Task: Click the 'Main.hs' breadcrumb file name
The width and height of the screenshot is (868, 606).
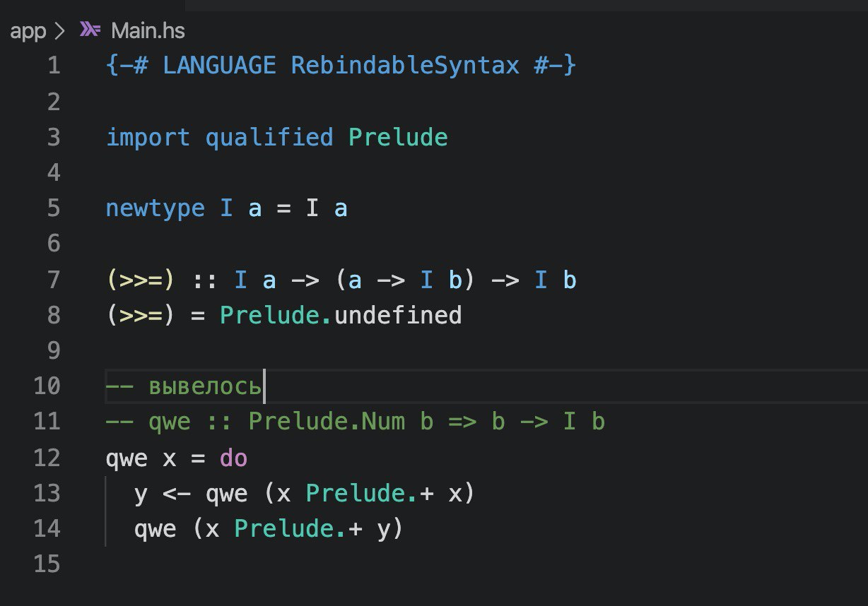Action: (148, 30)
